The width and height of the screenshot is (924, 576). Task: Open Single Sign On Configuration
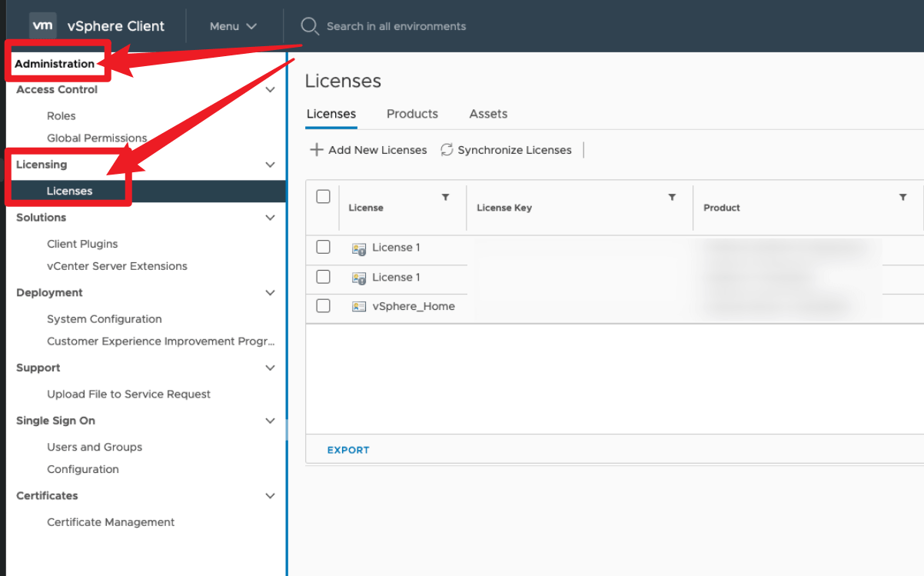[x=83, y=470]
